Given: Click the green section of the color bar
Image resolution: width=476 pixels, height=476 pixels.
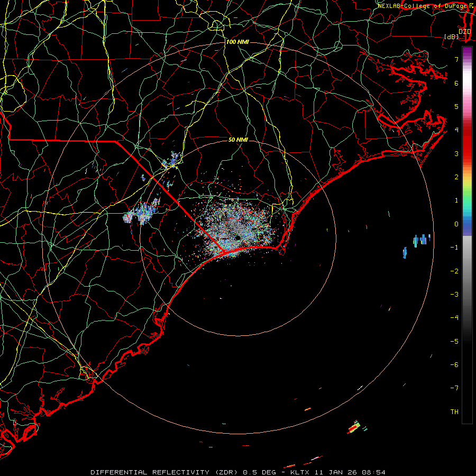Looking at the screenshot, I should point(467,197).
